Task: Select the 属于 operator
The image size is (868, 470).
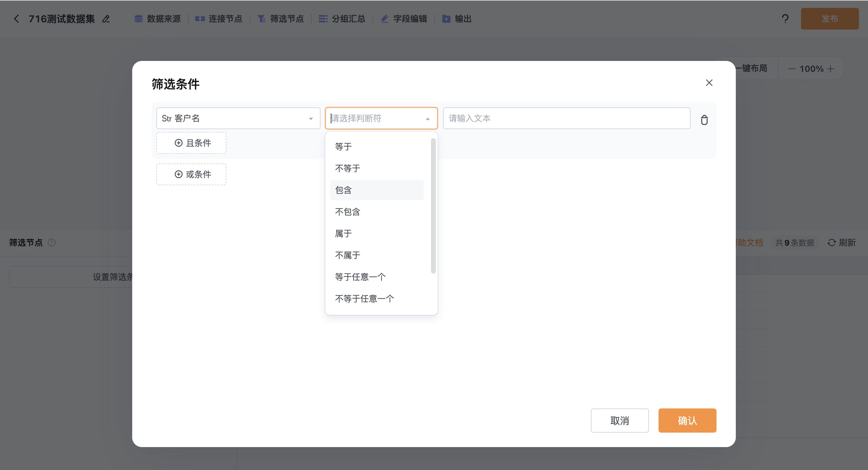Action: pos(377,233)
